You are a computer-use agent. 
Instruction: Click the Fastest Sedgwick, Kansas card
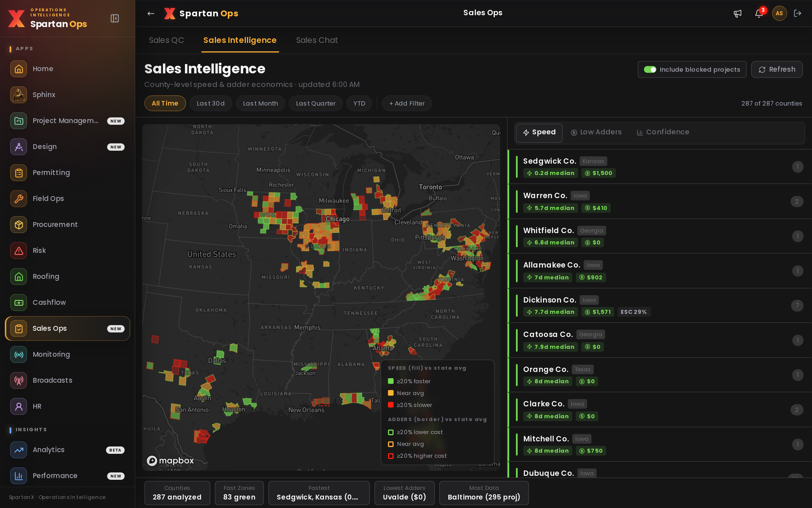tap(319, 493)
